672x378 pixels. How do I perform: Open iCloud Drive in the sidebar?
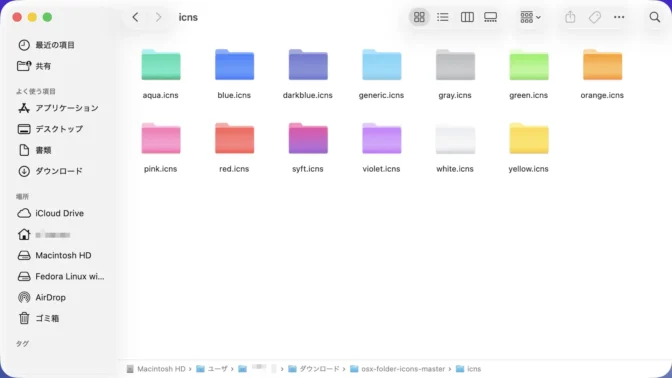click(51, 213)
